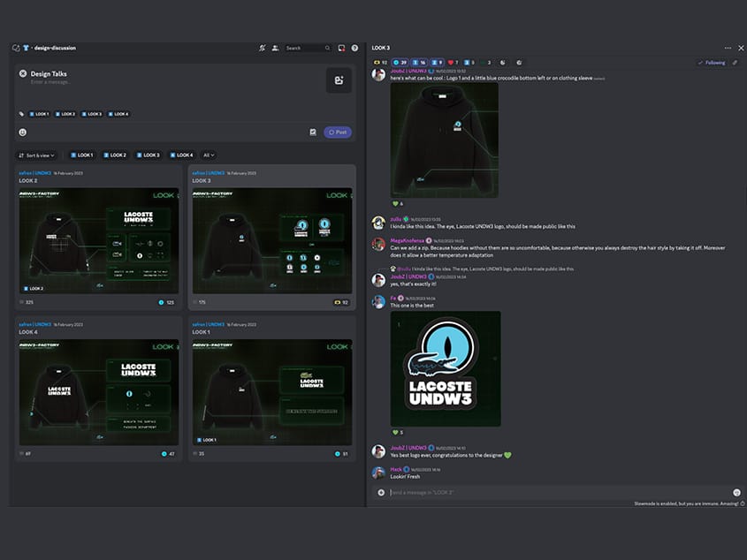
Task: Click plus attach icon in thread message box
Action: (381, 492)
